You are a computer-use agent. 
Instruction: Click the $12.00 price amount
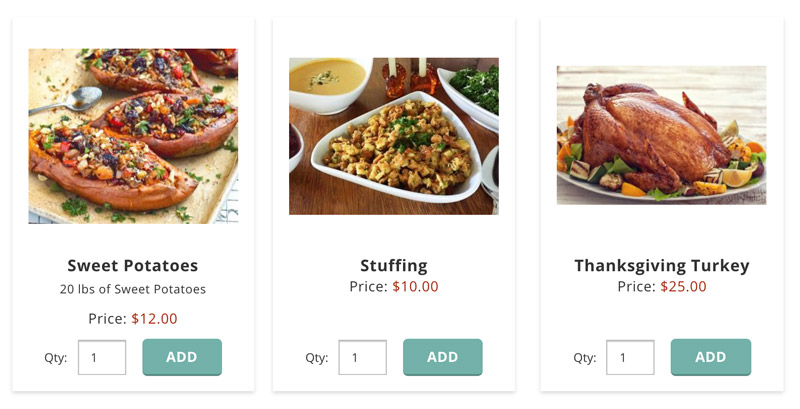click(x=154, y=319)
